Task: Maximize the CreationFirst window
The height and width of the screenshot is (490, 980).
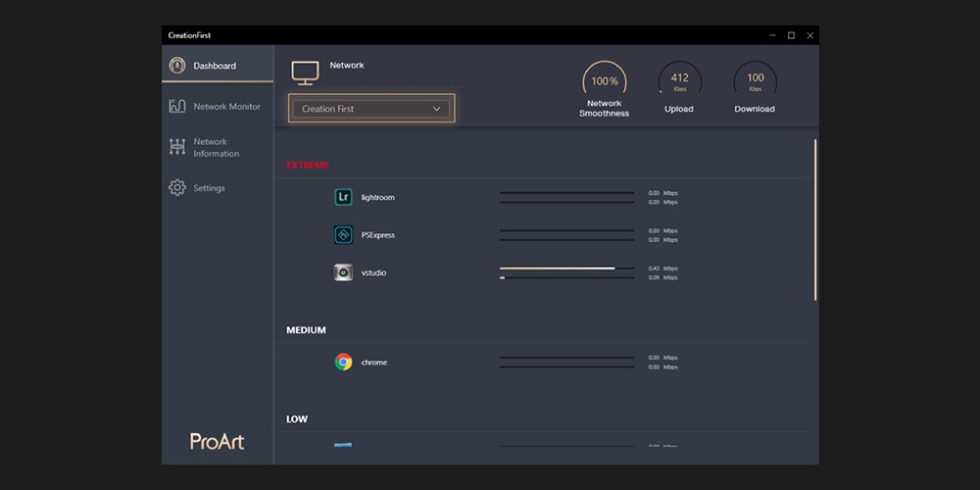Action: coord(791,35)
